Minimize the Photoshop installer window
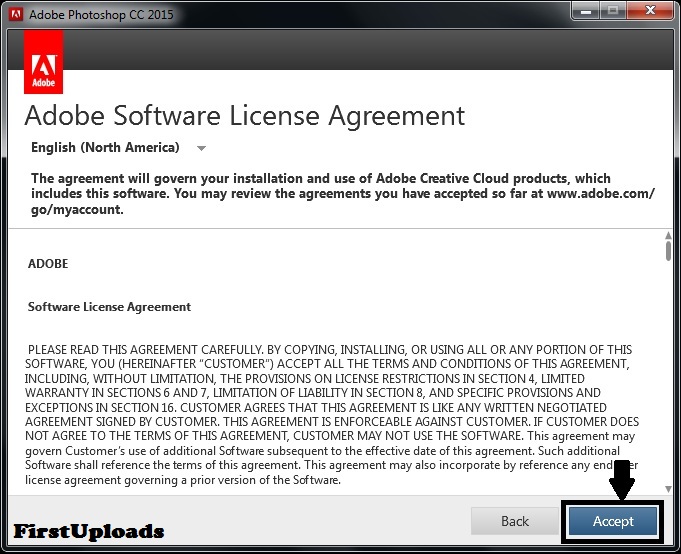Image resolution: width=681 pixels, height=554 pixels. click(583, 11)
